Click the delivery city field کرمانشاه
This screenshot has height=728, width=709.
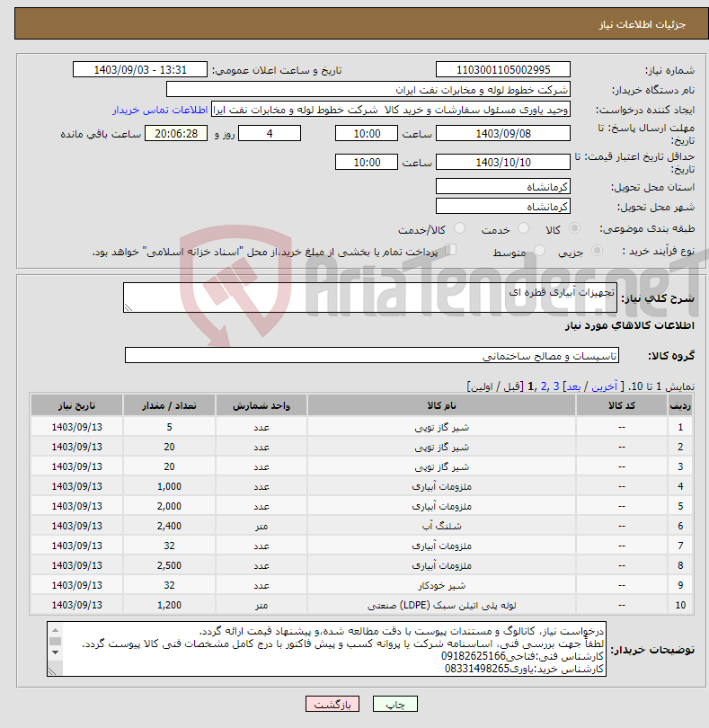tap(503, 207)
